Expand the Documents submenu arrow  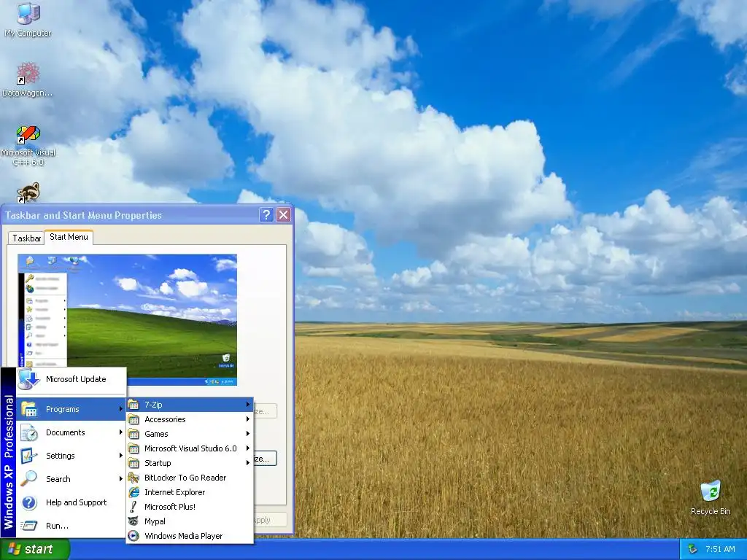tap(120, 432)
